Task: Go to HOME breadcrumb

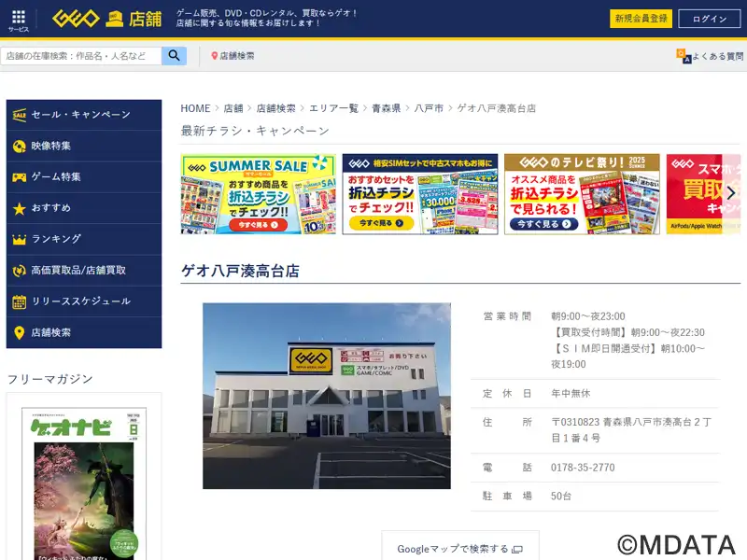Action: pyautogui.click(x=195, y=108)
